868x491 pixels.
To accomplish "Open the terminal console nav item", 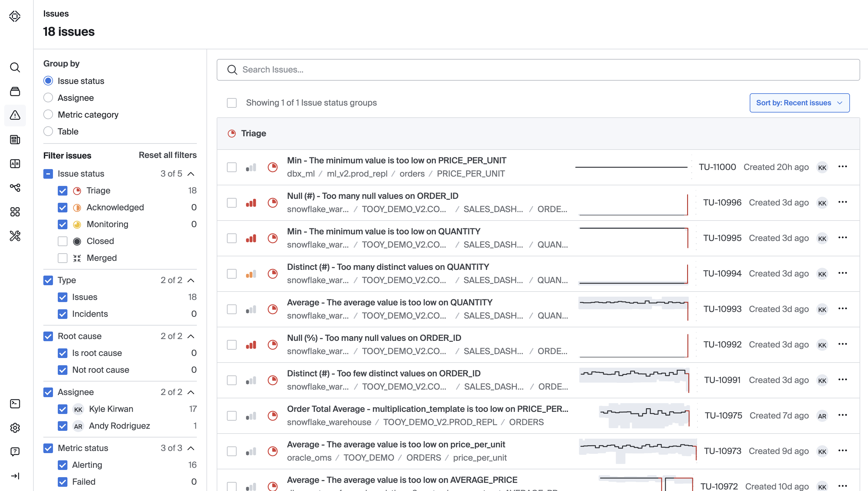I will (15, 404).
